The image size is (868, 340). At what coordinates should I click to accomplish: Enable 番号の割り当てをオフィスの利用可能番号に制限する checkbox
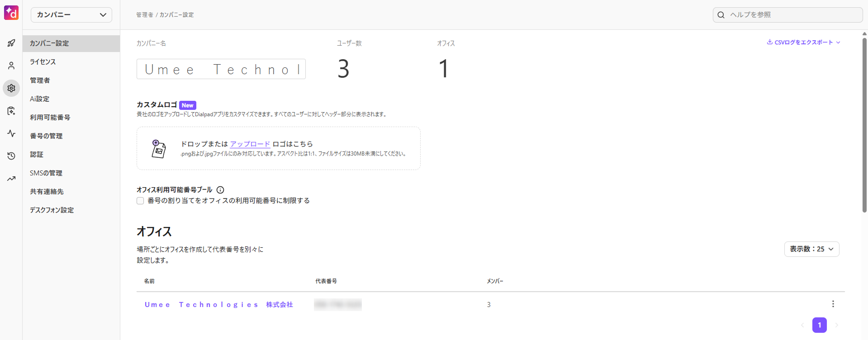[x=140, y=201]
